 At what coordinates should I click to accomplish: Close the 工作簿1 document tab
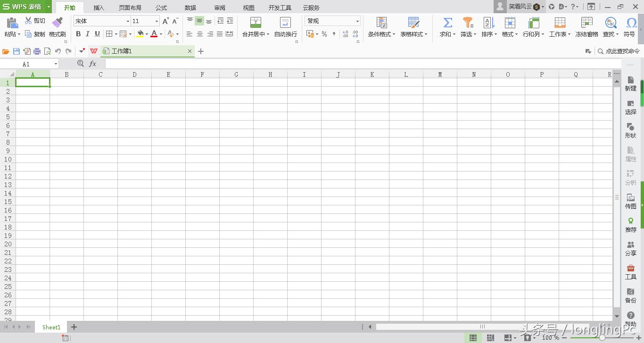[190, 51]
